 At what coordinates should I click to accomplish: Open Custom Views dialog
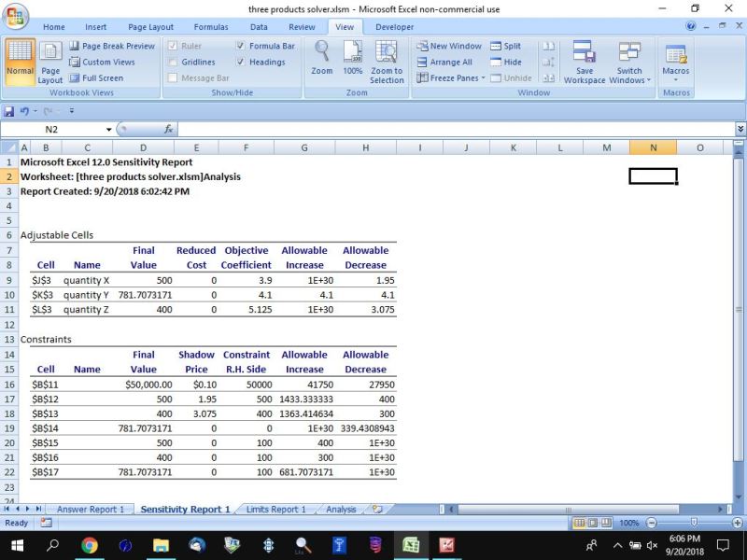tap(102, 62)
